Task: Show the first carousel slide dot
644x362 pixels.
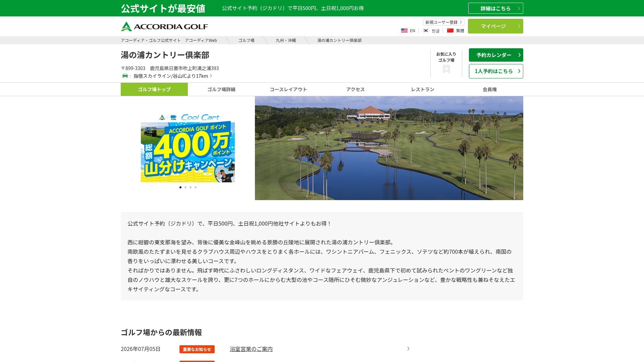Action: pyautogui.click(x=180, y=187)
